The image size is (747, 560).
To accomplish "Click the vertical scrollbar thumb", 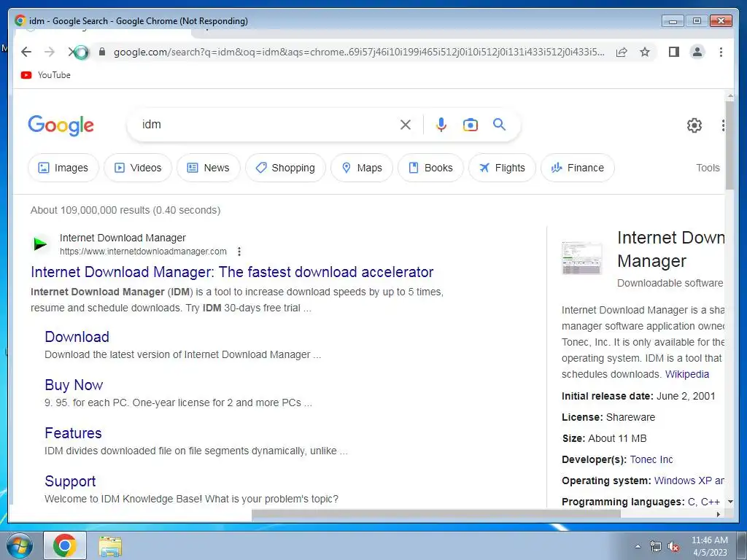I will click(x=729, y=145).
